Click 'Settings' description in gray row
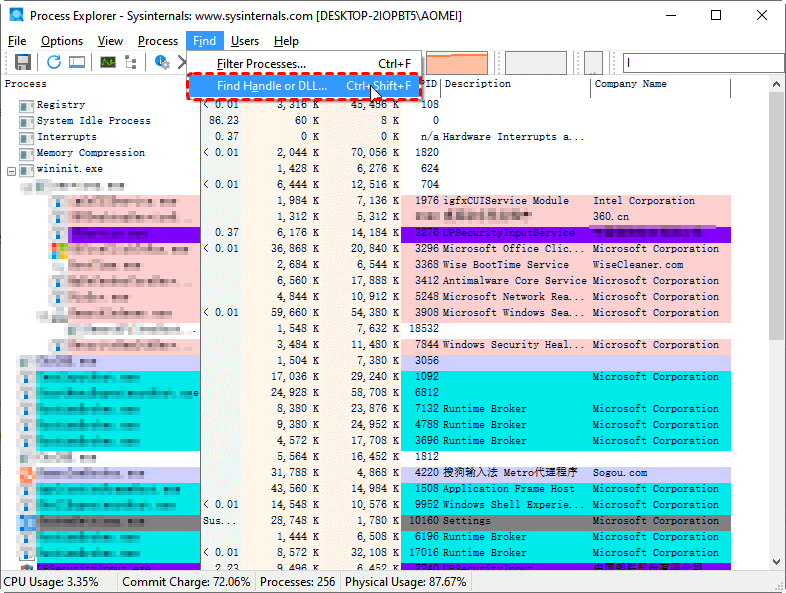 point(467,521)
